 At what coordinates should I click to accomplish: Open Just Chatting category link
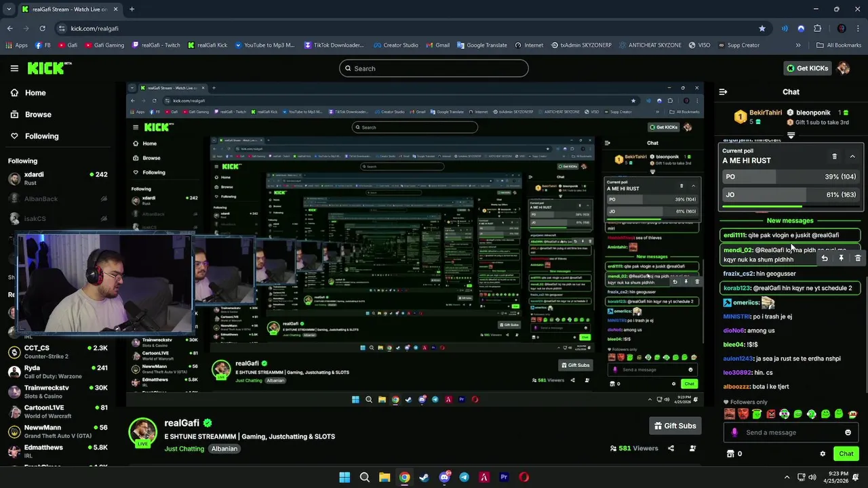pos(184,449)
